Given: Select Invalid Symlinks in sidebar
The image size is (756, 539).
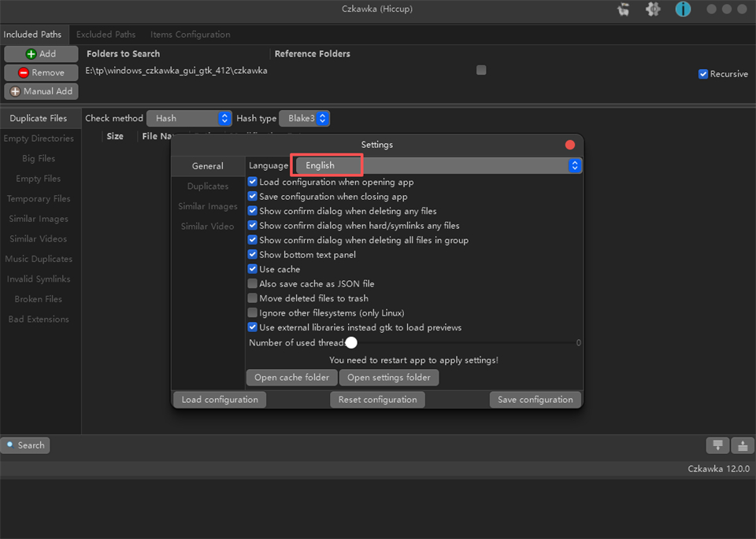Looking at the screenshot, I should point(39,279).
